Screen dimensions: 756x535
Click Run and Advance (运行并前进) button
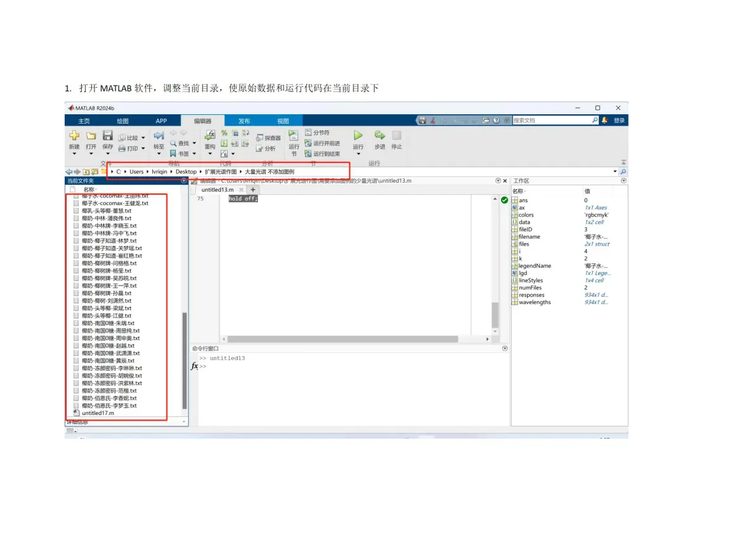(x=323, y=143)
